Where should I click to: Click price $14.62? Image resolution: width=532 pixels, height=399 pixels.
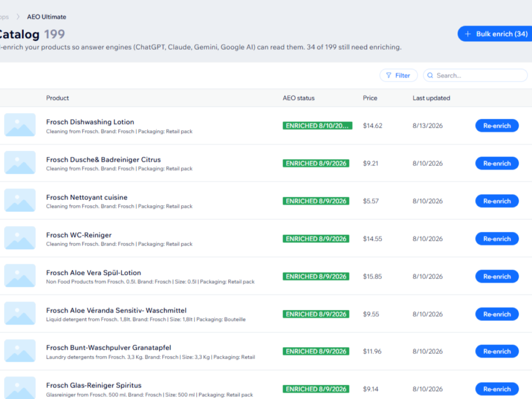372,125
